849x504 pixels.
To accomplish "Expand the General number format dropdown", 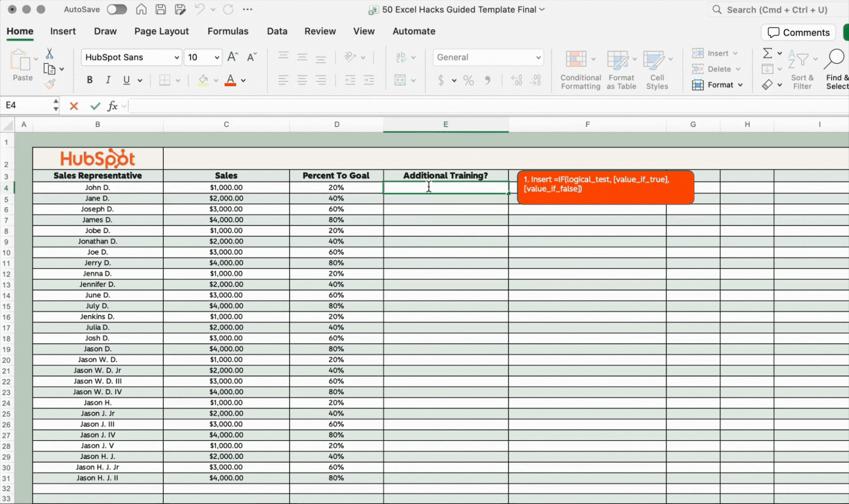I will (538, 57).
